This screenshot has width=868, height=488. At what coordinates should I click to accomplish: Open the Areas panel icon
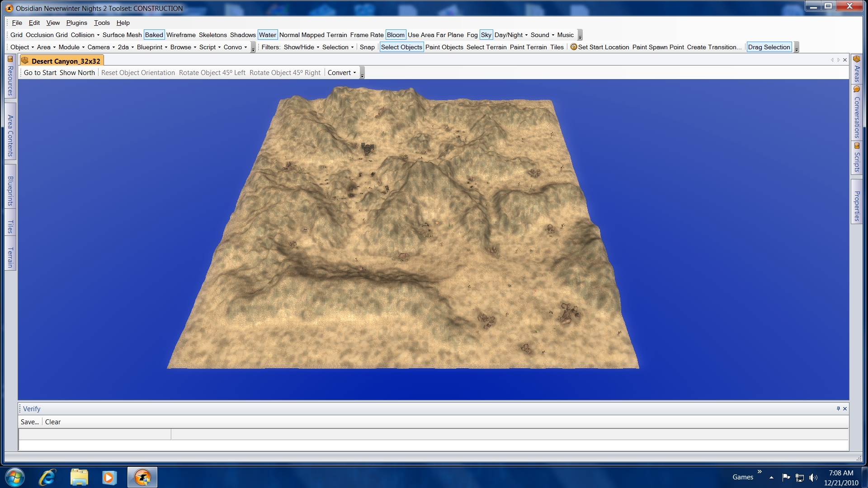(x=856, y=59)
